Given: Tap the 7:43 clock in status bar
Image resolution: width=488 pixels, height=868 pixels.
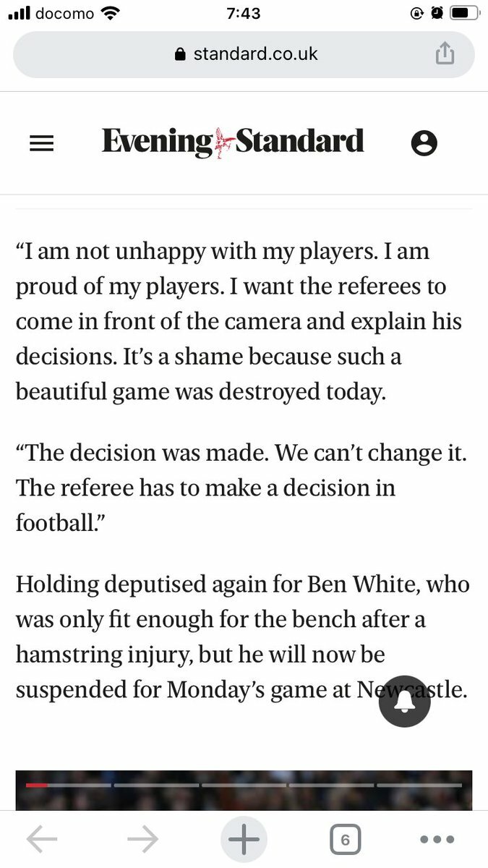Looking at the screenshot, I should 244,14.
